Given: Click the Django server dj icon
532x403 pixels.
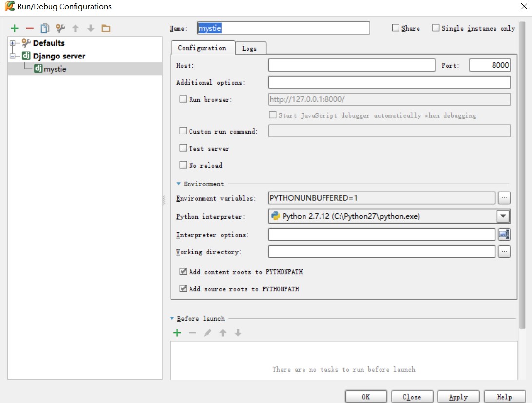Looking at the screenshot, I should (26, 56).
